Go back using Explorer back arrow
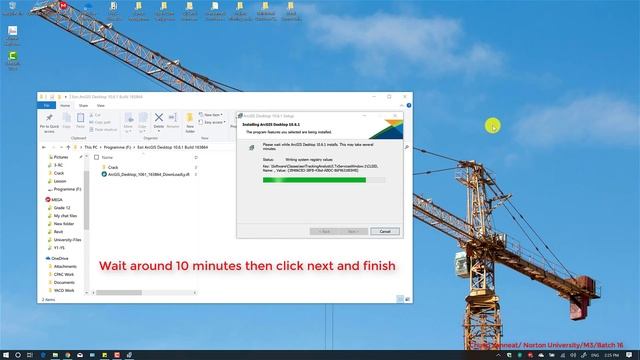The height and width of the screenshot is (360, 640). 44,147
